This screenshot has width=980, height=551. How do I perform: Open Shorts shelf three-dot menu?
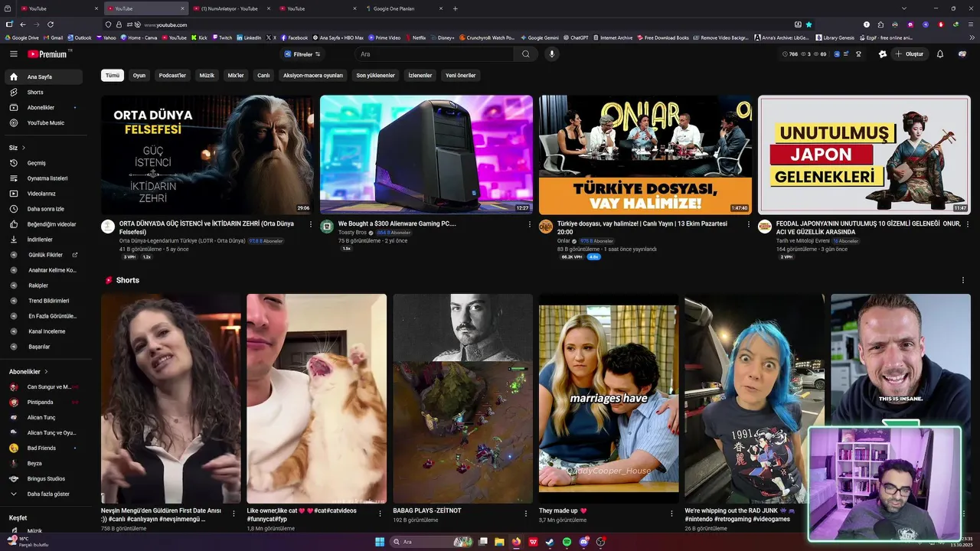[x=963, y=280]
